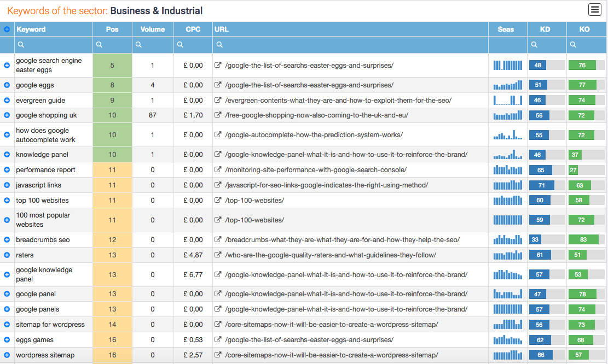
Task: Expand the 'javascript links' row
Action: point(7,185)
